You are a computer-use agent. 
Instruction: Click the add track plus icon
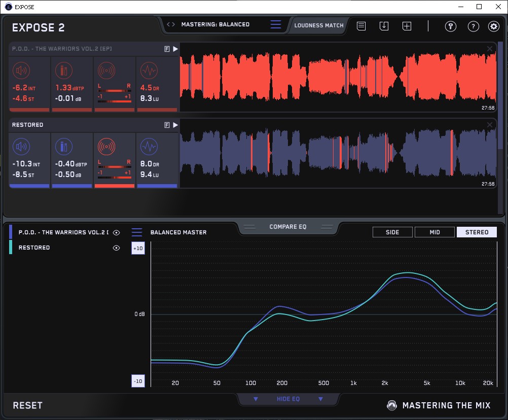(407, 26)
